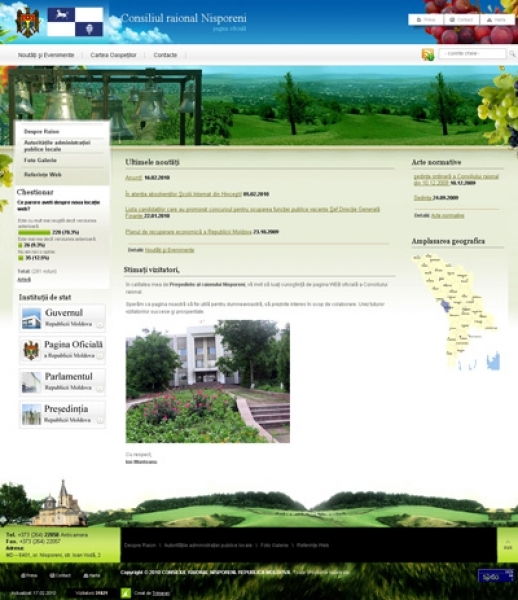This screenshot has height=600, width=518.
Task: Open Noutăți și Evenimente menu item
Action: click(x=46, y=55)
